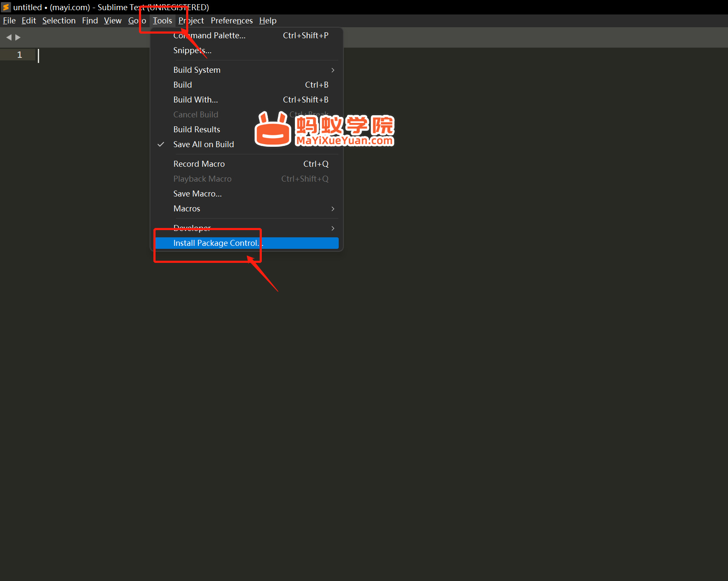Open the Selection menu
Image resolution: width=728 pixels, height=581 pixels.
[59, 21]
